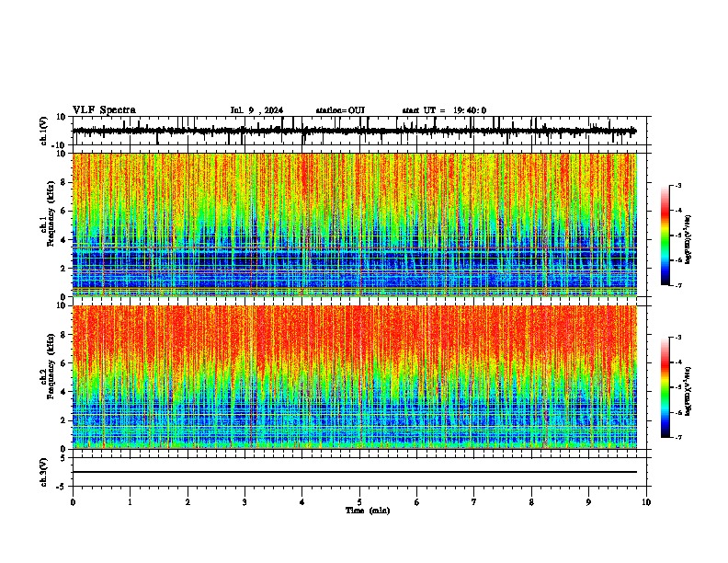The width and height of the screenshot is (728, 563).
Task: Click the ch.1 spectrogram color scale bar
Action: (x=665, y=236)
